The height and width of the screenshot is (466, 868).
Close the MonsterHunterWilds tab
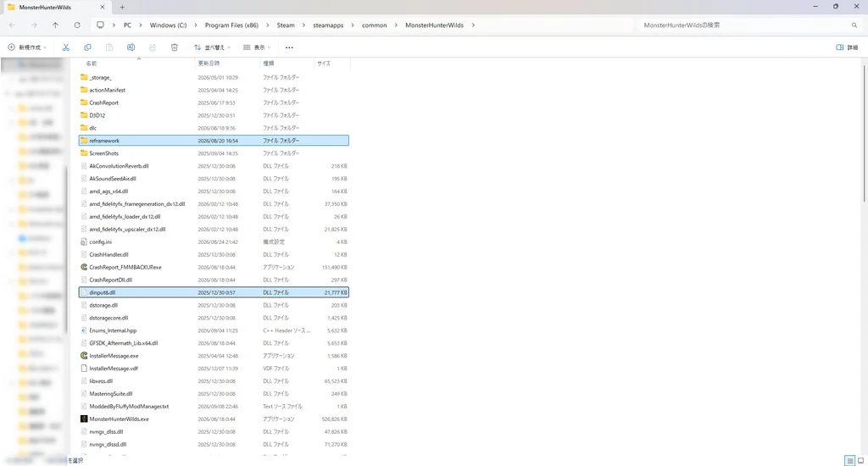pyautogui.click(x=103, y=7)
